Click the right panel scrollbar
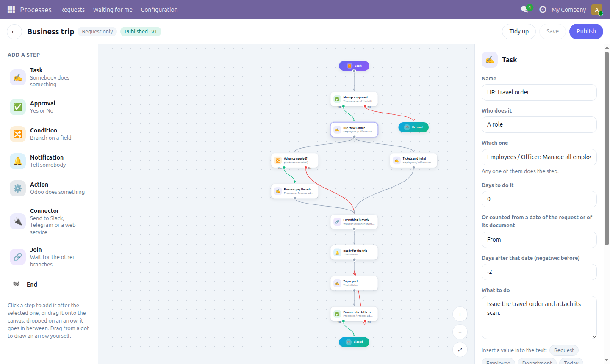 coord(607,148)
